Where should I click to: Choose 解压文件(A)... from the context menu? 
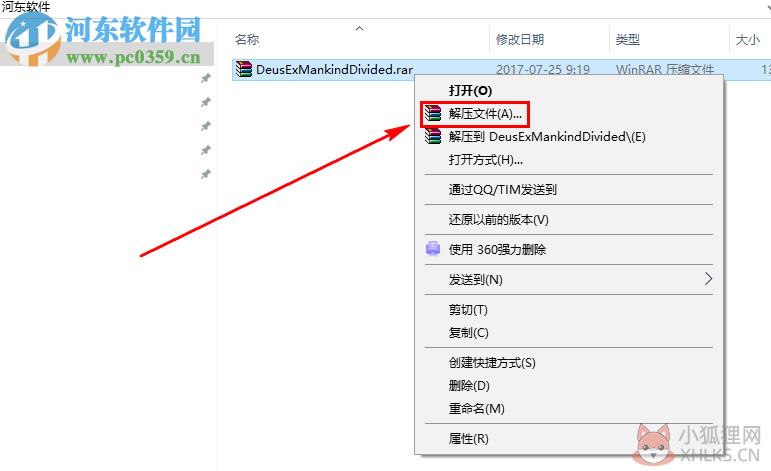pyautogui.click(x=485, y=114)
